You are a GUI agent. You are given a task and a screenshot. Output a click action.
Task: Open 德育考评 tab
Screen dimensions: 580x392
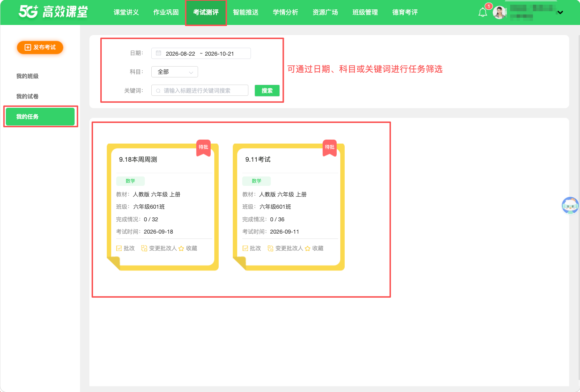coord(405,12)
